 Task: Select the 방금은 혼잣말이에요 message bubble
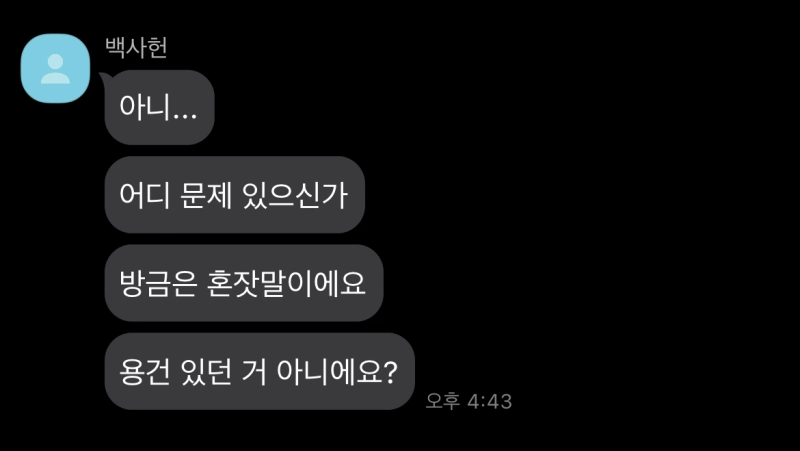244,283
